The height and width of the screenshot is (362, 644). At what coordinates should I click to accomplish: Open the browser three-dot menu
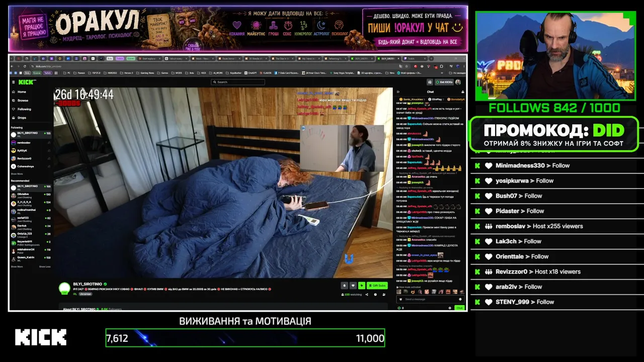coord(463,66)
